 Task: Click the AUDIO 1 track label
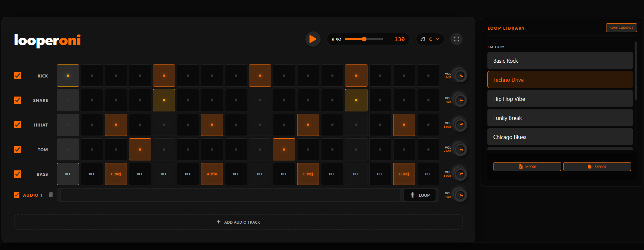[33, 195]
